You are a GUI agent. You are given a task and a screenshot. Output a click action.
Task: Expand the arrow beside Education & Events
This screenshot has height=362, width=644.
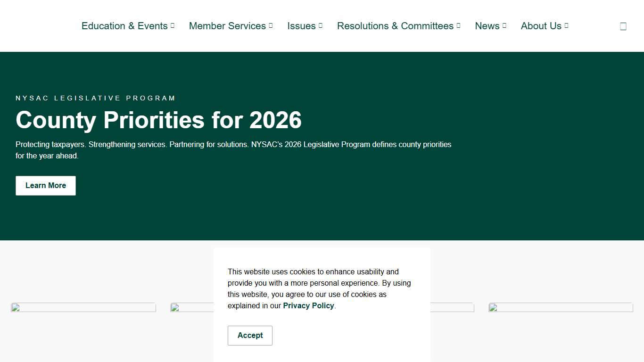[x=173, y=25]
